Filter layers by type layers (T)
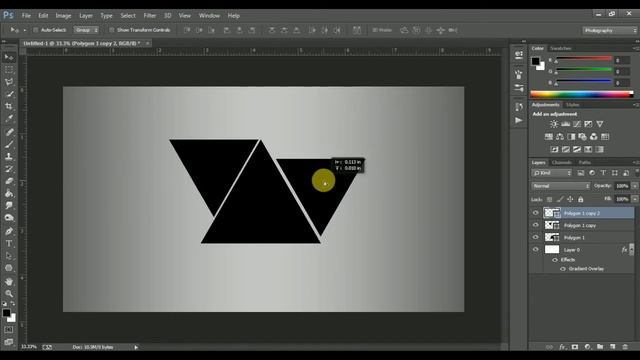 (603, 173)
